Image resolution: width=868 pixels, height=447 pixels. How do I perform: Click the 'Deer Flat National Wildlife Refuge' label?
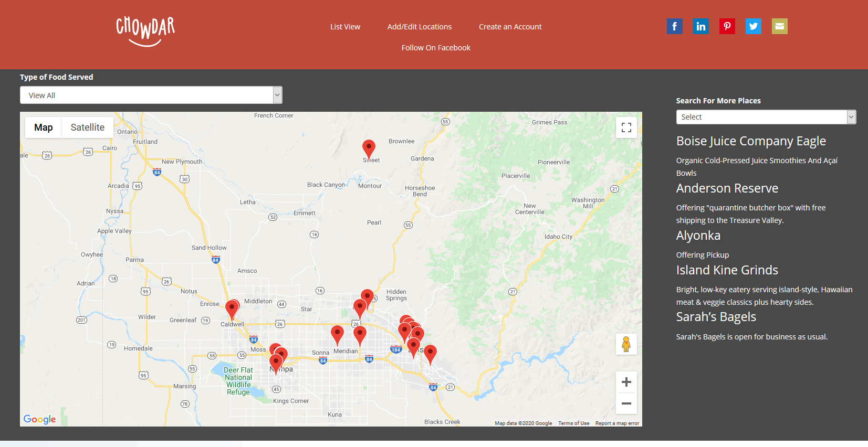click(238, 381)
